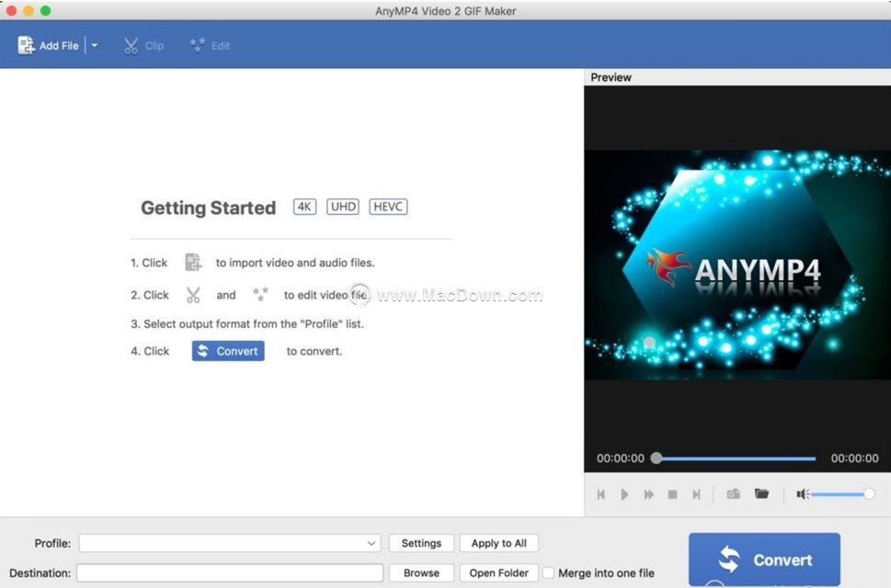891x588 pixels.
Task: Fast forward the preview video
Action: [x=648, y=494]
